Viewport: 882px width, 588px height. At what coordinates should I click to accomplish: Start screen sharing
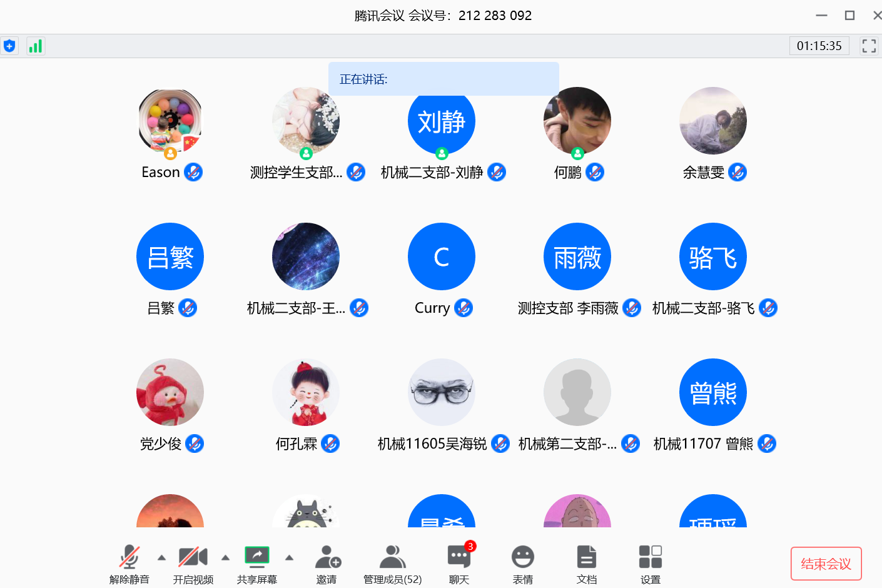pos(257,563)
